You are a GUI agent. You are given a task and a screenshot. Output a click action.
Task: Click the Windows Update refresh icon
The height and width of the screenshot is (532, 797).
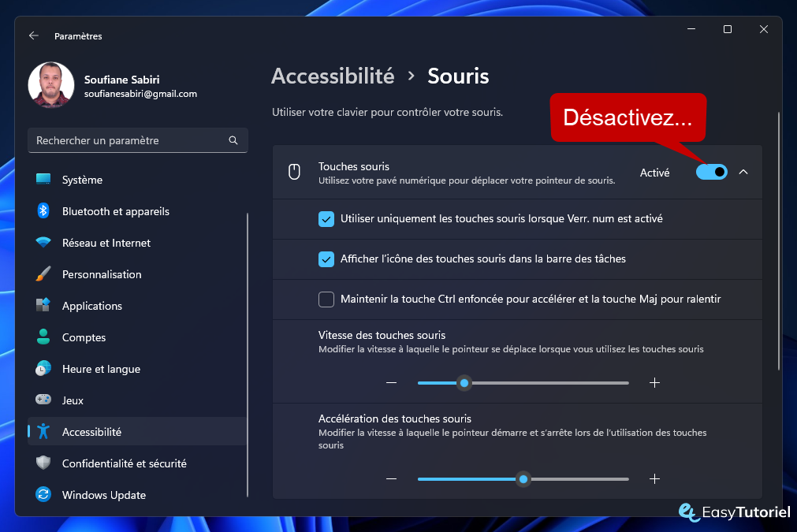point(43,494)
